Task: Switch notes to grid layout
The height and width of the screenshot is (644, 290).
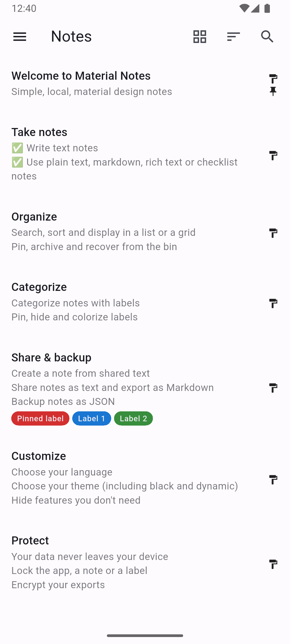Action: (200, 36)
